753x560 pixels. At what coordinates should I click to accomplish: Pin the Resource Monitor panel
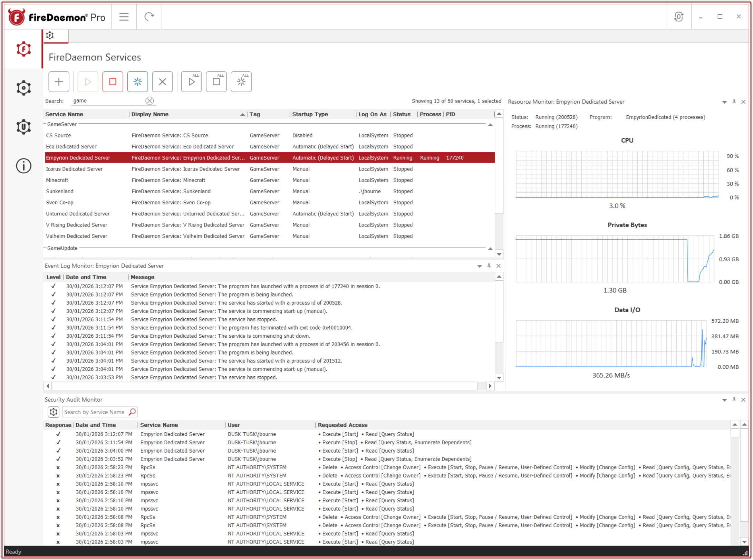coord(733,102)
